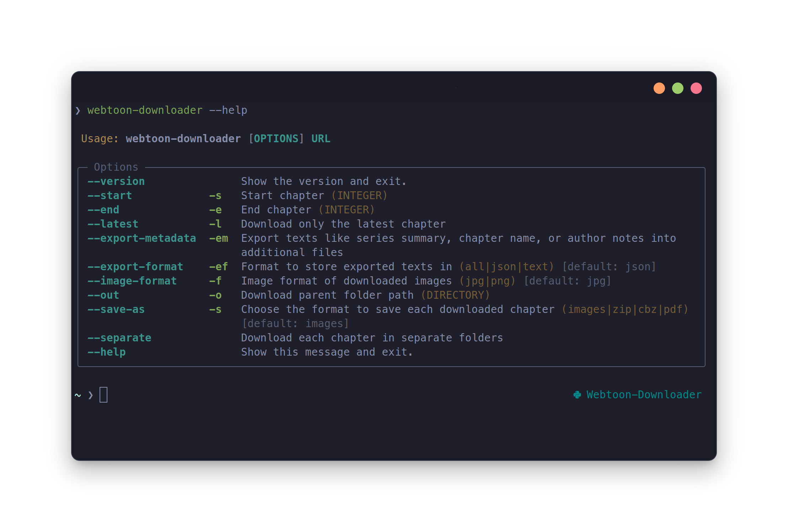The width and height of the screenshot is (788, 532).
Task: Click the -o shorthand flag for output directory
Action: 215,295
